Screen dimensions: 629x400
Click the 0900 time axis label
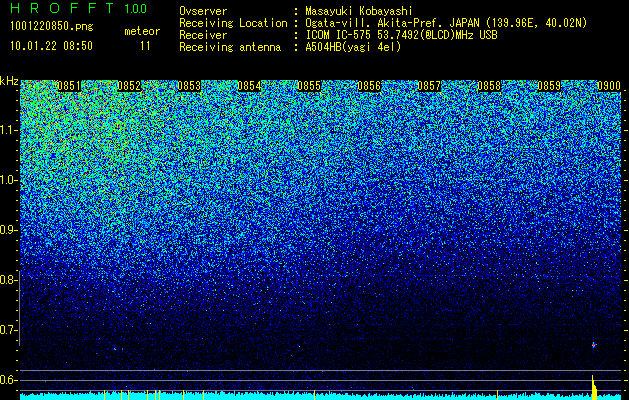click(x=609, y=86)
